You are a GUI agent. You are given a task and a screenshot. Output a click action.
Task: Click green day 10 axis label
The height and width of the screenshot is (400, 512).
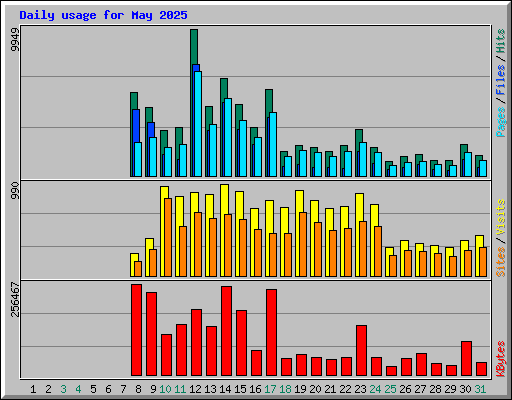click(x=165, y=389)
